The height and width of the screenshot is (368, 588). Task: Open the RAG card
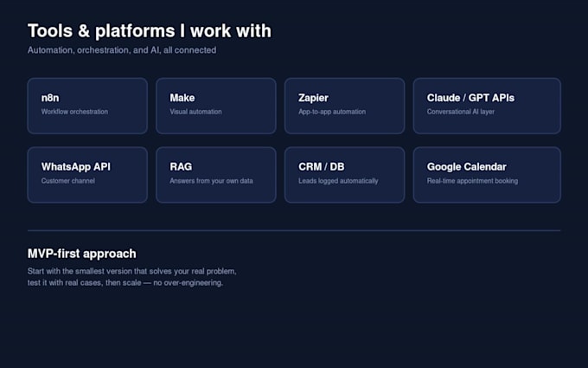coord(216,175)
